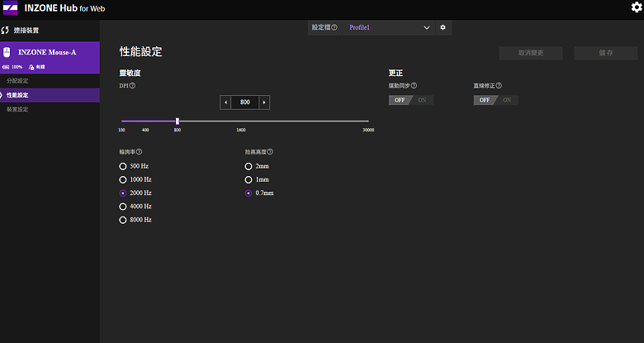Click the DPI slider handle

pos(178,121)
